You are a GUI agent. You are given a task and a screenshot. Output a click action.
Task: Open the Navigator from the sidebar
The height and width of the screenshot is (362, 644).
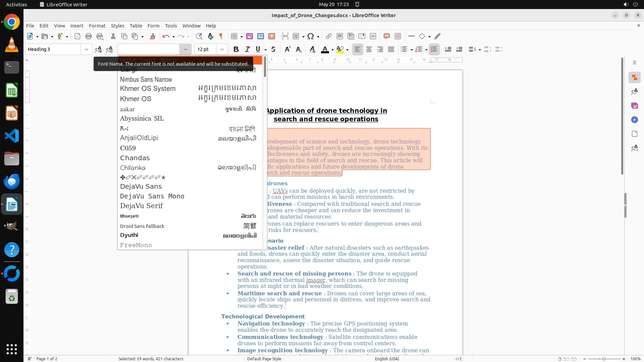[634, 120]
